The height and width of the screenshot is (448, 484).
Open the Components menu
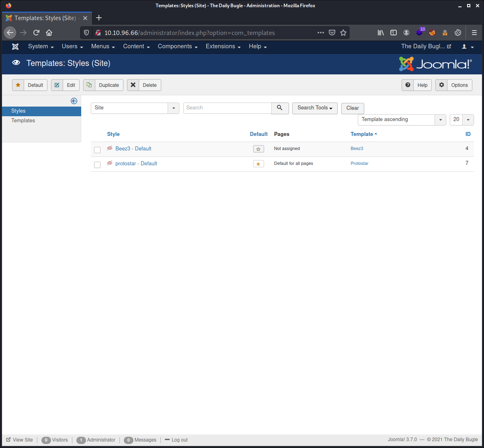click(x=178, y=47)
